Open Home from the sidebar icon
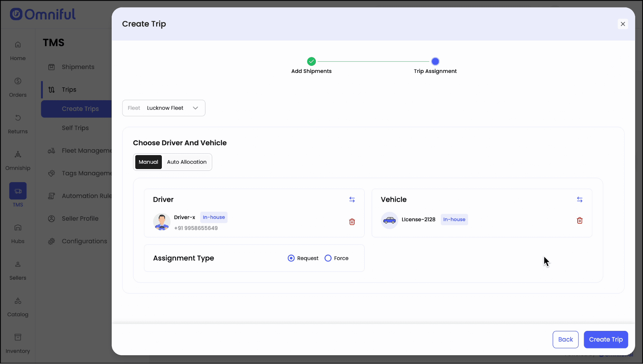Viewport: 643px width, 364px height. coord(18,45)
